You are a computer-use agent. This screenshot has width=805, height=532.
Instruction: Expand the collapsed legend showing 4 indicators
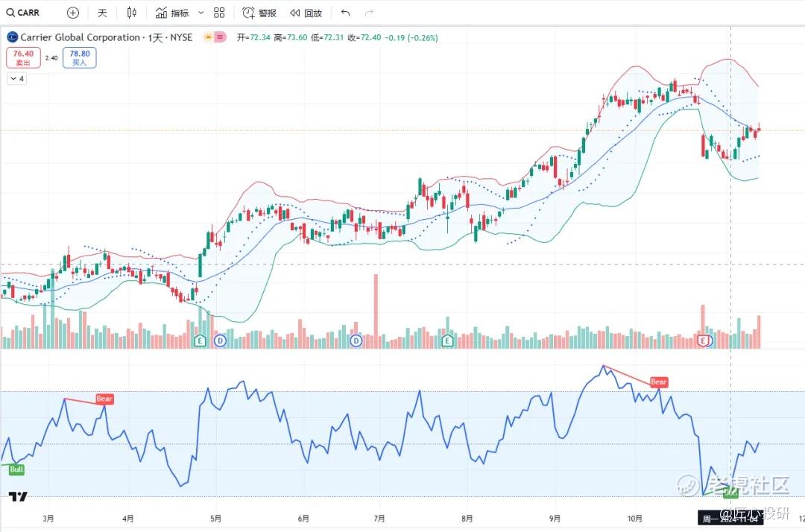[x=17, y=78]
